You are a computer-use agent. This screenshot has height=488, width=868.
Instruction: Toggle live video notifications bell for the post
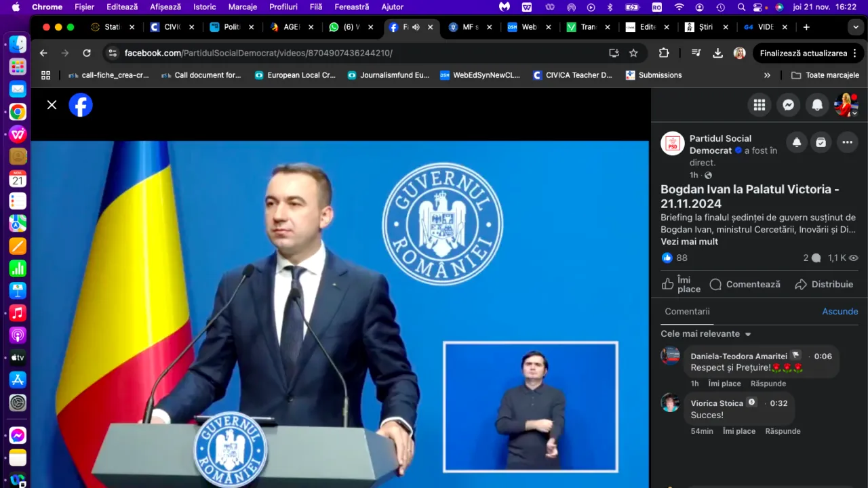click(x=796, y=142)
